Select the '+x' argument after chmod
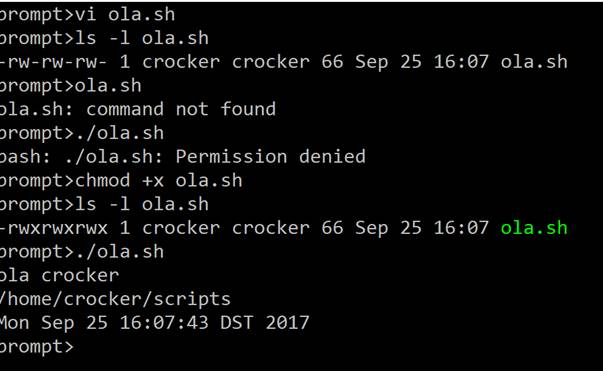Screen dimensions: 603x371 pyautogui.click(x=153, y=181)
